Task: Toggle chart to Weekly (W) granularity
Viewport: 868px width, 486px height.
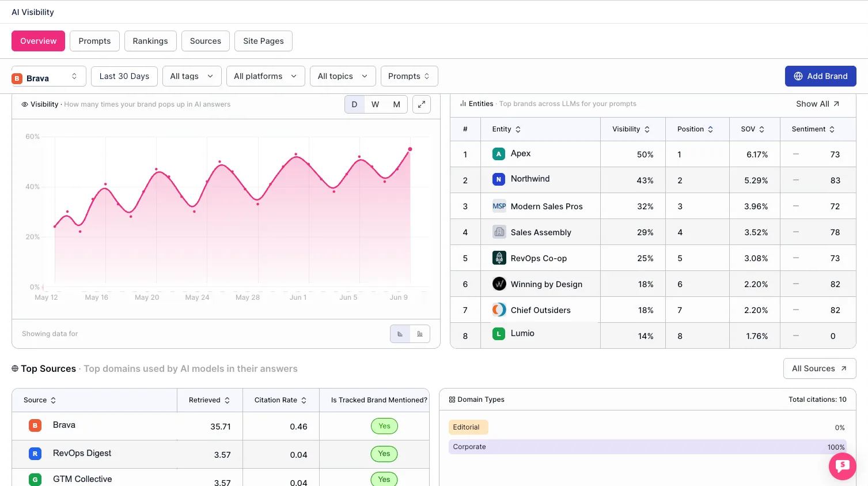Action: (x=375, y=104)
